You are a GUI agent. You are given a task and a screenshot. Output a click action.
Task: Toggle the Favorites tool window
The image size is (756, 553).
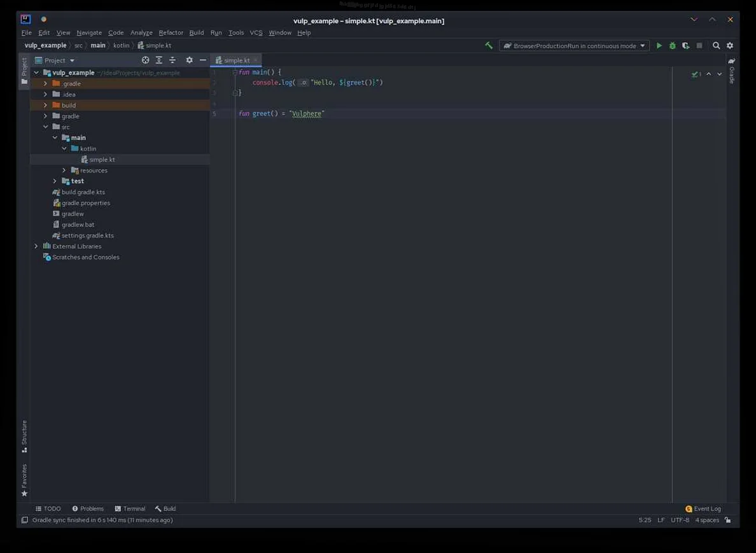[24, 480]
